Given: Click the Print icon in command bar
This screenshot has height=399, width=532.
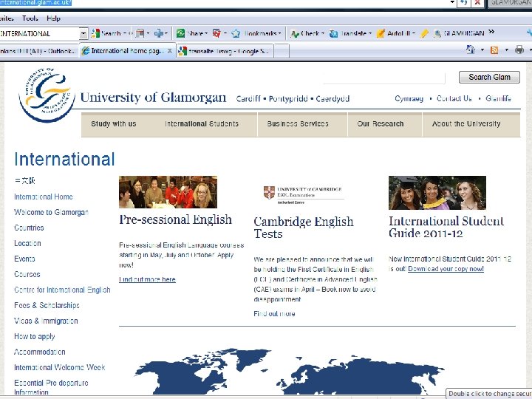Looking at the screenshot, I should [x=519, y=50].
